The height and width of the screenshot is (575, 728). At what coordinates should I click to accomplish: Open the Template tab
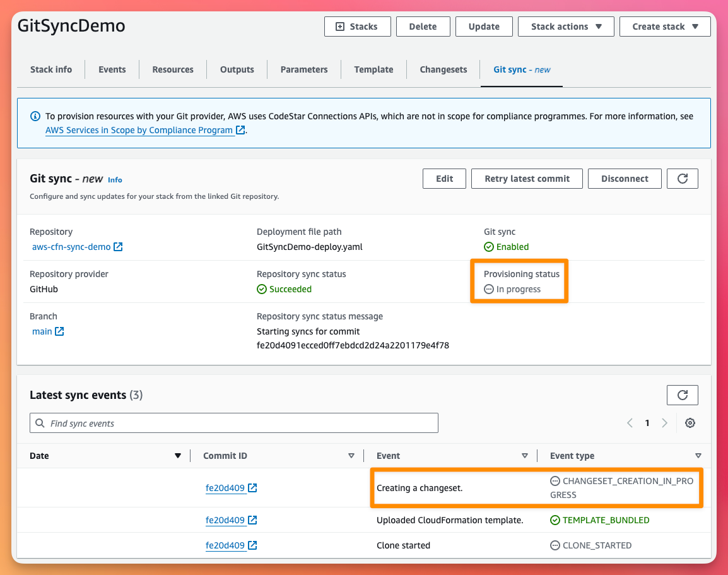373,69
